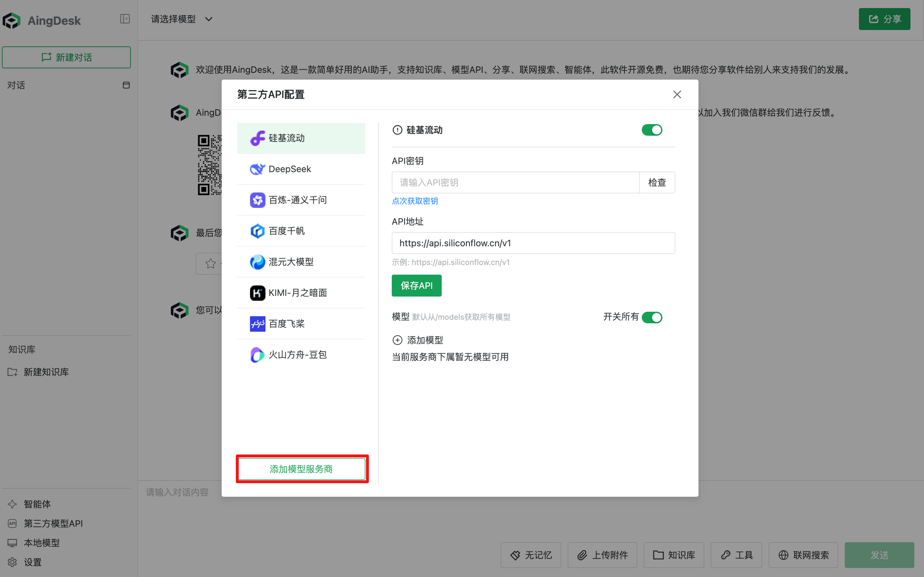Click the 保存API button

click(x=417, y=286)
